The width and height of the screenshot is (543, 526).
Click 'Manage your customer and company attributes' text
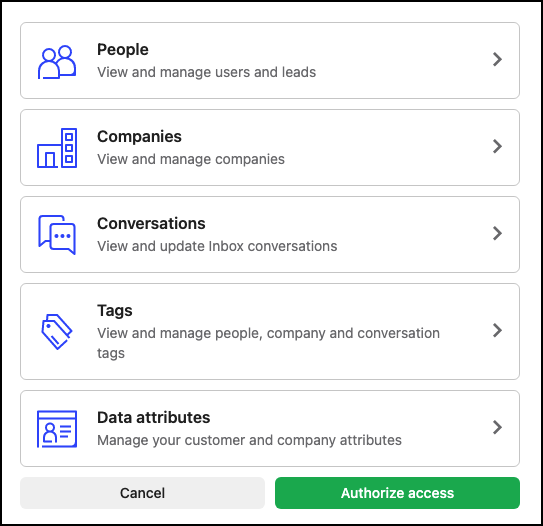pyautogui.click(x=249, y=440)
